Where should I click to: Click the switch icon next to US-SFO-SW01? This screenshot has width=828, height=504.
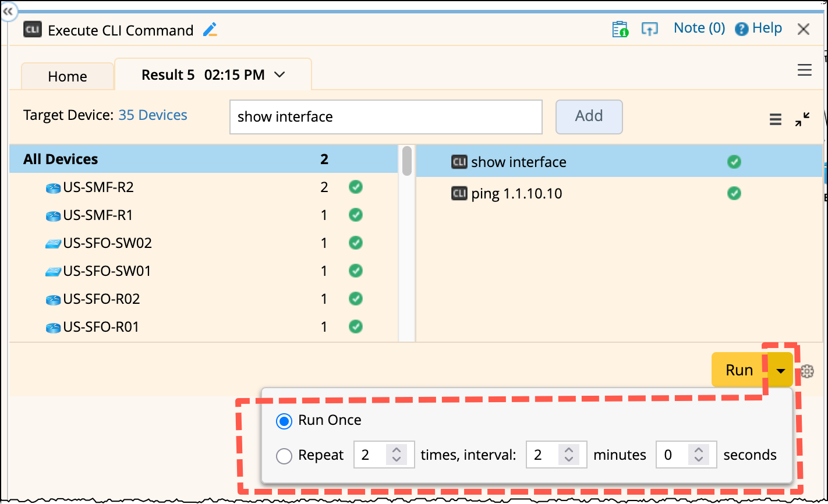[54, 272]
